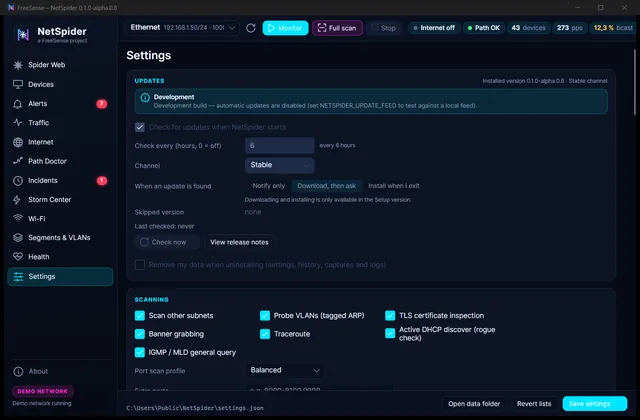Select Download, then ask option

tap(327, 186)
